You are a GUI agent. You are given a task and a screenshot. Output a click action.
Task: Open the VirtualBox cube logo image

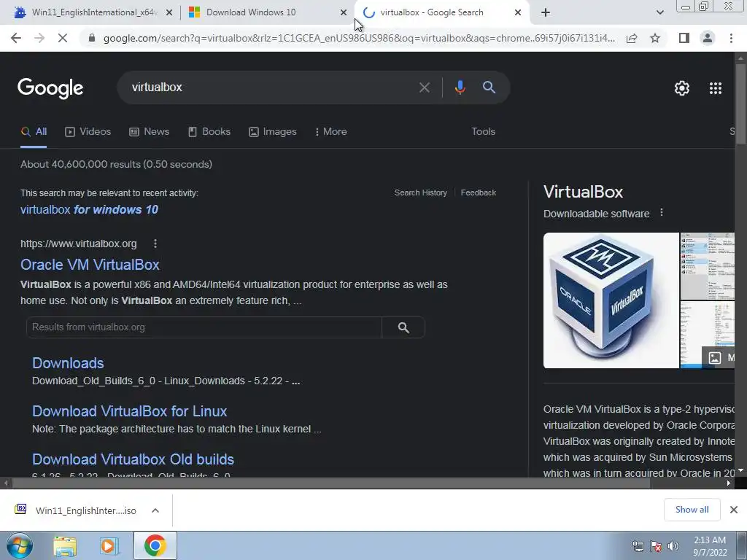(x=611, y=300)
